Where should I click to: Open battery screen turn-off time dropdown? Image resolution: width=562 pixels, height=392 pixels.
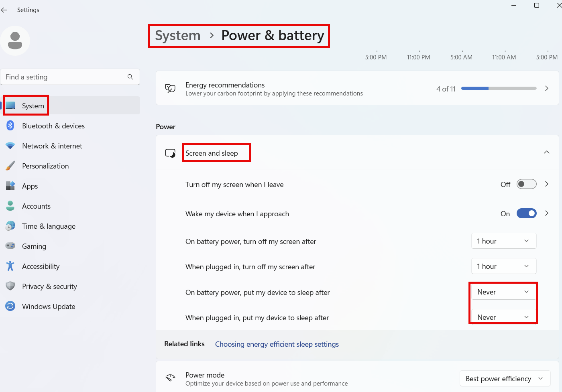coord(504,241)
